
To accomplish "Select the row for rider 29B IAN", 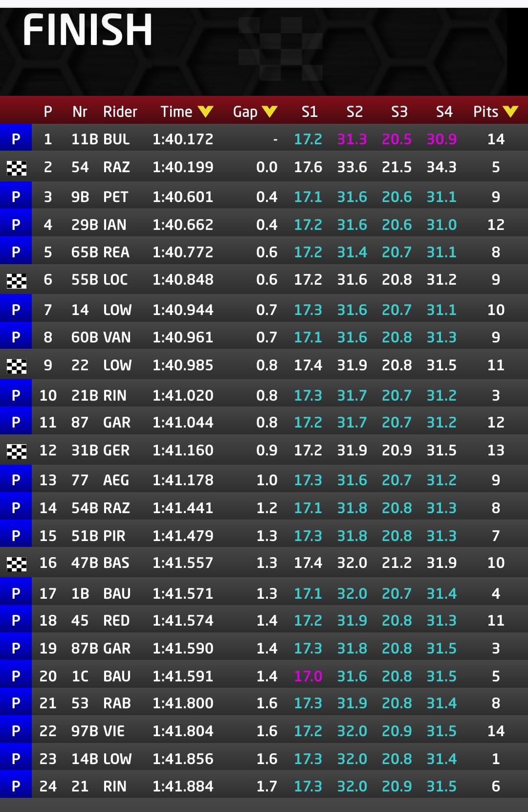I will click(x=264, y=224).
